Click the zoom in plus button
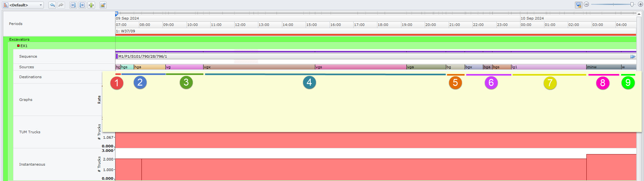 tap(640, 4)
